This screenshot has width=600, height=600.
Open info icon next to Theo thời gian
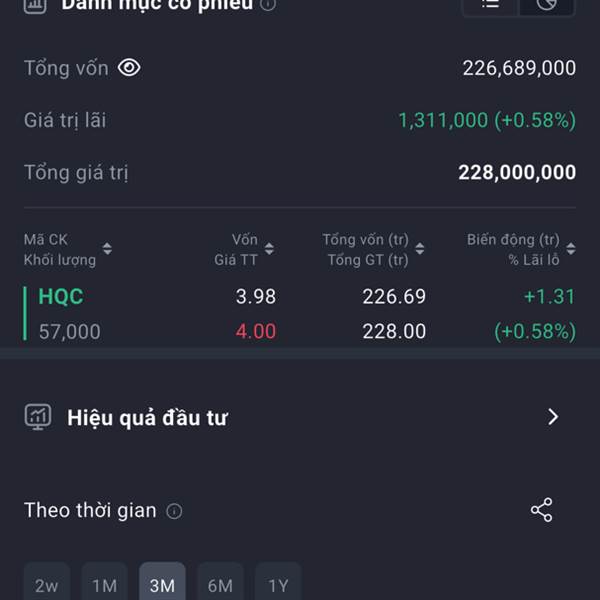[174, 511]
